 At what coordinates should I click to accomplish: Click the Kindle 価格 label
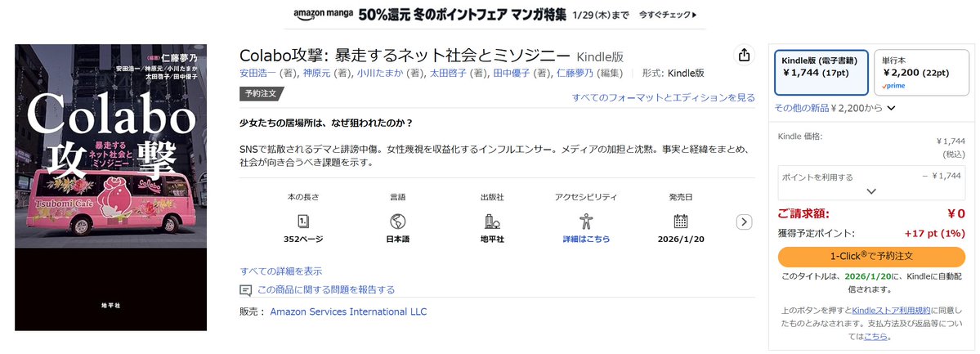pos(800,136)
